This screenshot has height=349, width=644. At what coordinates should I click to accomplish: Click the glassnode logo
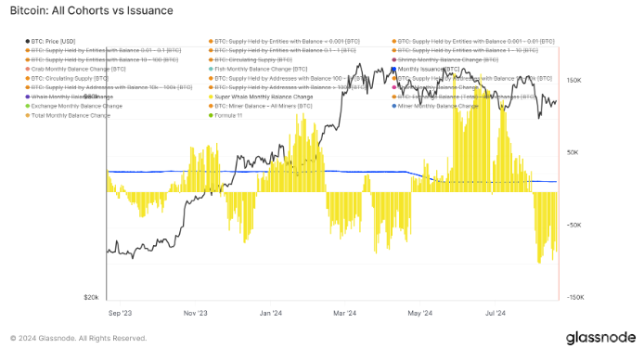[x=600, y=338]
